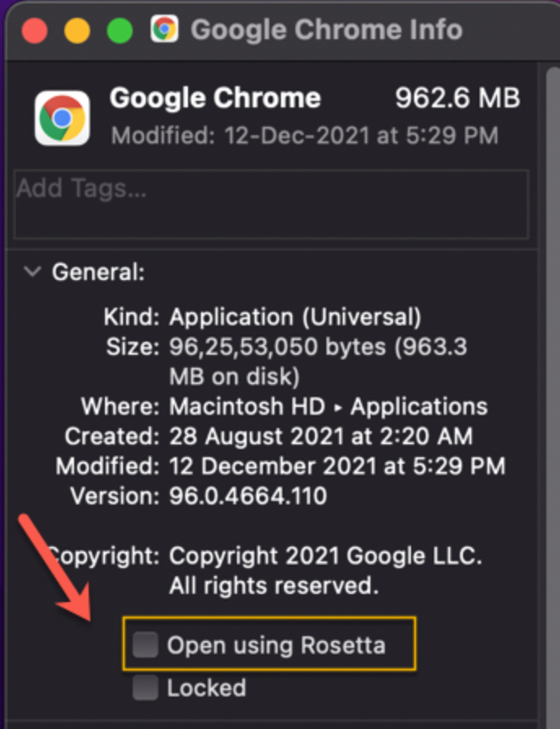Image resolution: width=560 pixels, height=729 pixels.
Task: Click the 96,25,53,050 bytes size value
Action: pos(317,347)
